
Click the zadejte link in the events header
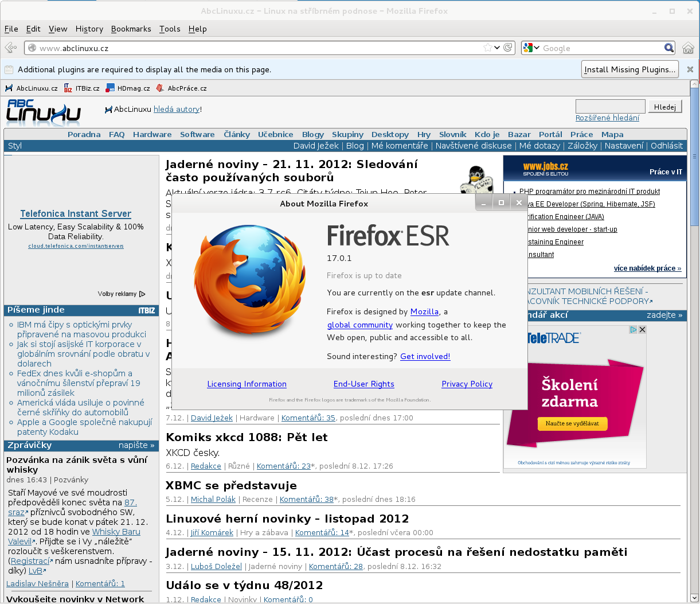click(664, 315)
